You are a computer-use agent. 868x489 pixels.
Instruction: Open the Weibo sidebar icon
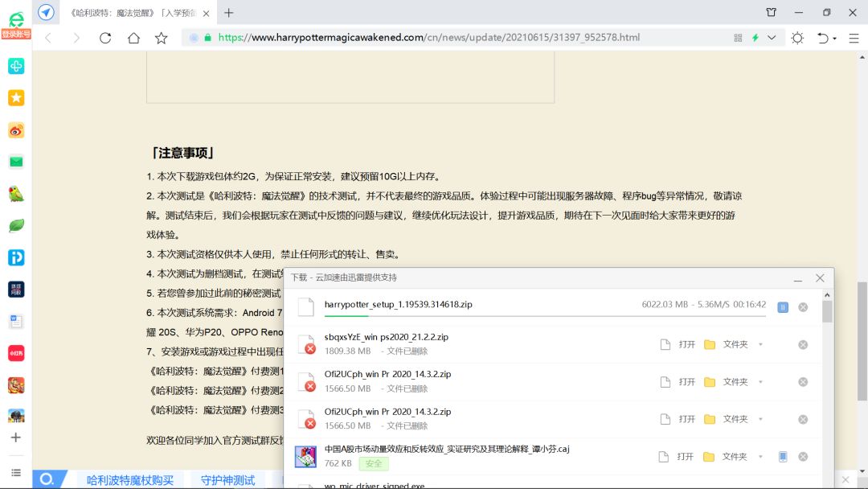coord(16,130)
